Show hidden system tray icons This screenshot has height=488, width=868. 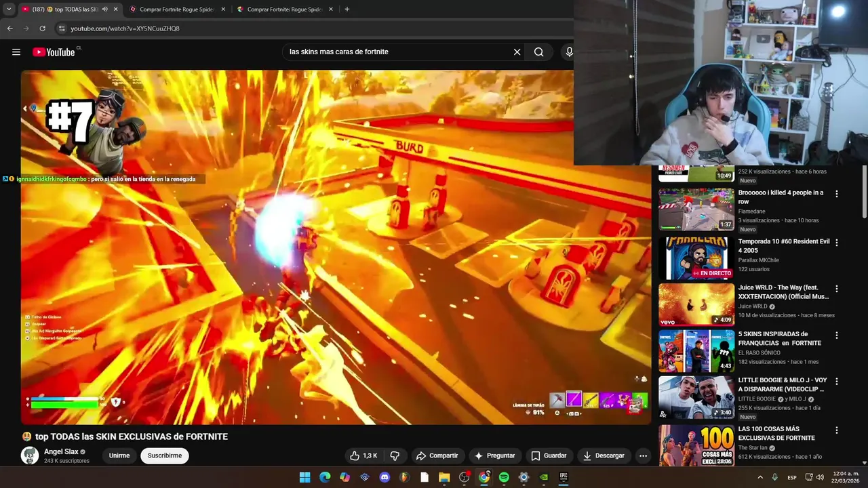760,477
